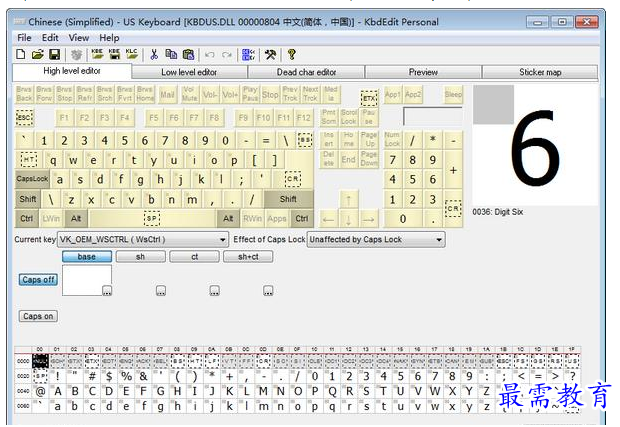Viewport: 620px width, 427px height.
Task: Select the numeric keypad 0 key
Action: [x=403, y=219]
